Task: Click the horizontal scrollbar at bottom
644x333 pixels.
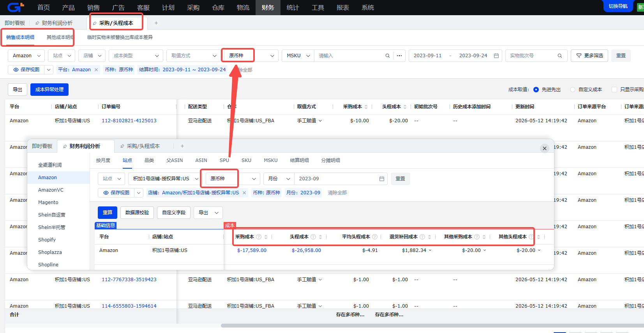Action: tap(432, 326)
